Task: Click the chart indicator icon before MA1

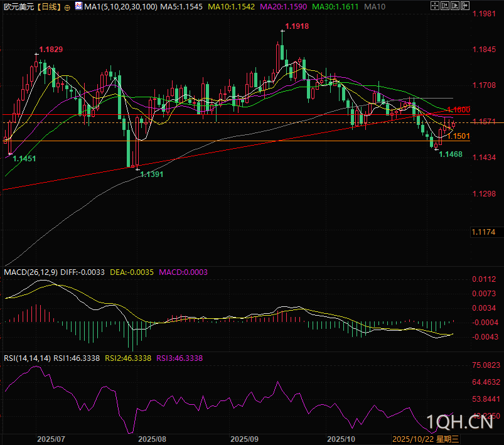Action: [x=78, y=6]
